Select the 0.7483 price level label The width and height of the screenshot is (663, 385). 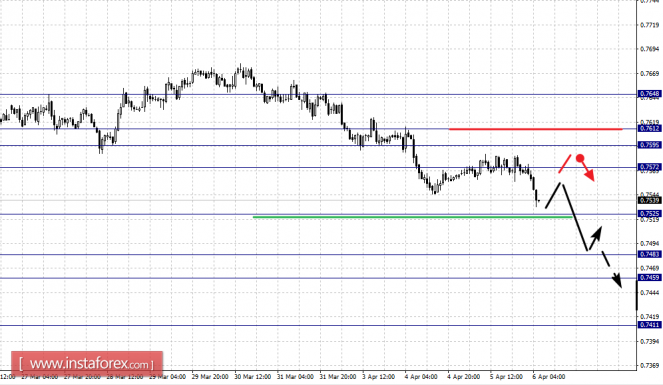pos(649,254)
